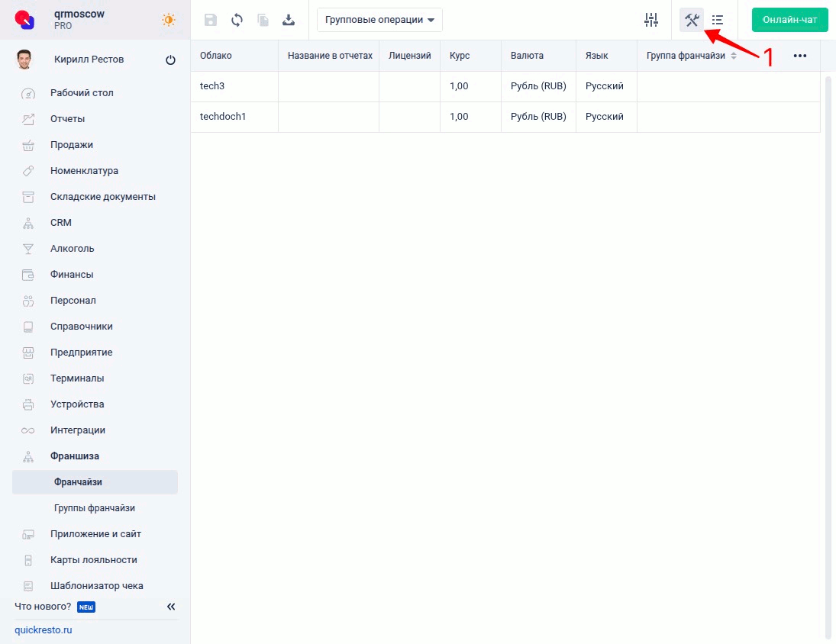The height and width of the screenshot is (644, 836).
Task: Open the quickresto.ru link
Action: [x=44, y=630]
